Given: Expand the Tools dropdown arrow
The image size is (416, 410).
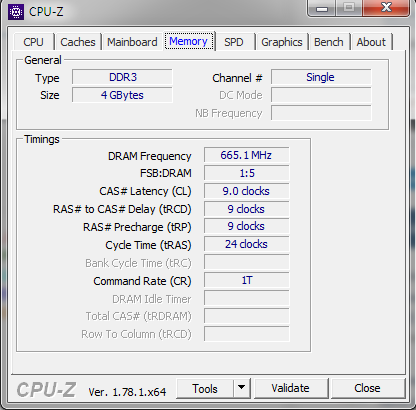Looking at the screenshot, I should (242, 388).
